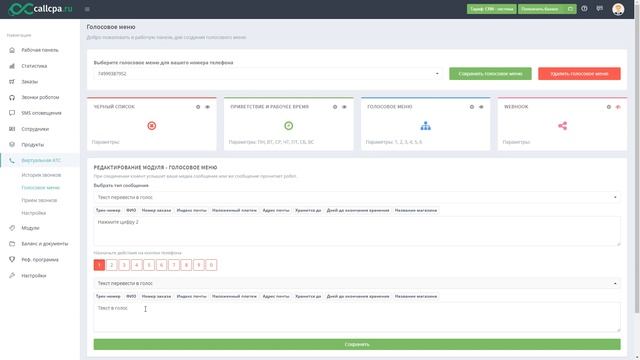Open Прием звонков submenu item

[39, 200]
